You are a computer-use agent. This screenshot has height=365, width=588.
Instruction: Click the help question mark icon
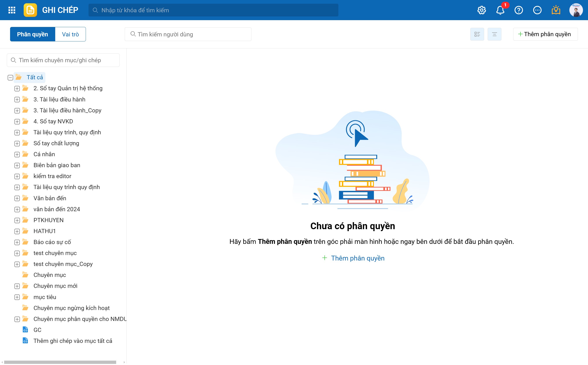click(519, 10)
